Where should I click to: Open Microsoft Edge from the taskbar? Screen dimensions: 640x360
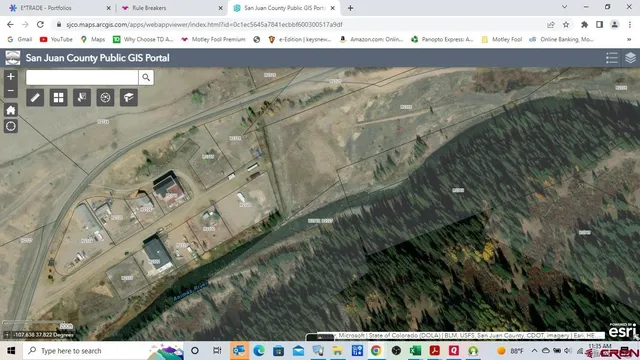(259, 351)
